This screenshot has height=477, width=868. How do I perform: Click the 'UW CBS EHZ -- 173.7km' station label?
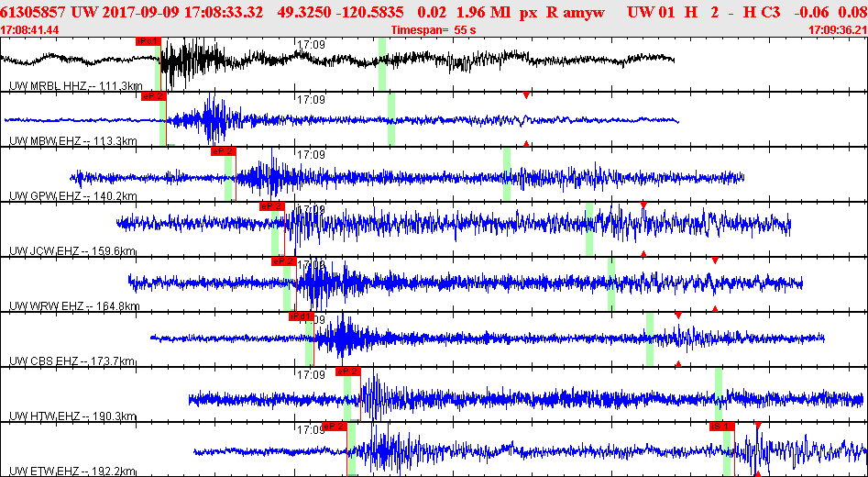[72, 361]
